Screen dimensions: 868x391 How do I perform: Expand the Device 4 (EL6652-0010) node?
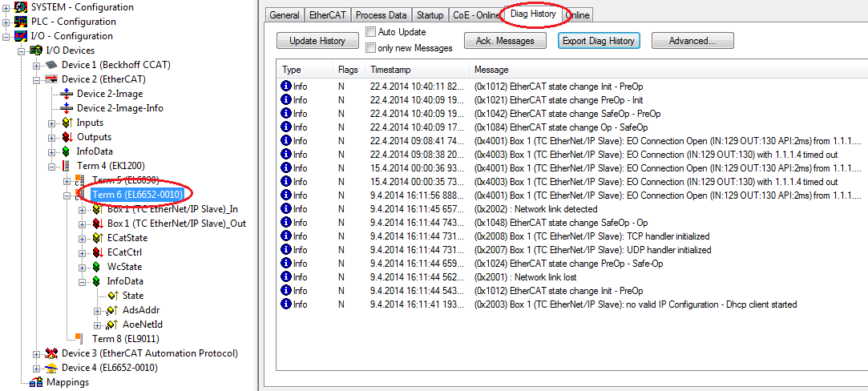tap(37, 368)
